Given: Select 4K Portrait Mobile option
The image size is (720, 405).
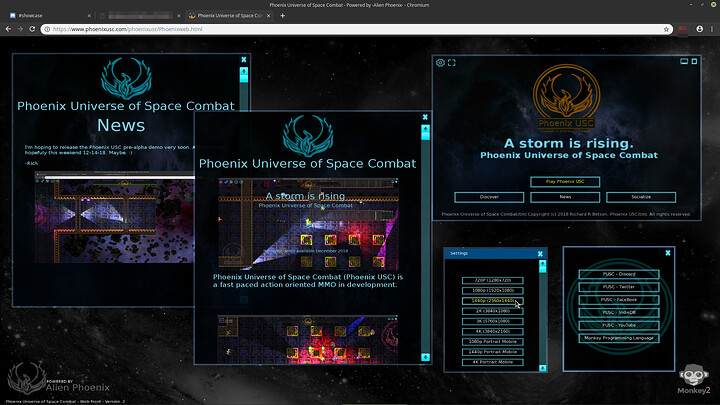Looking at the screenshot, I should (493, 362).
